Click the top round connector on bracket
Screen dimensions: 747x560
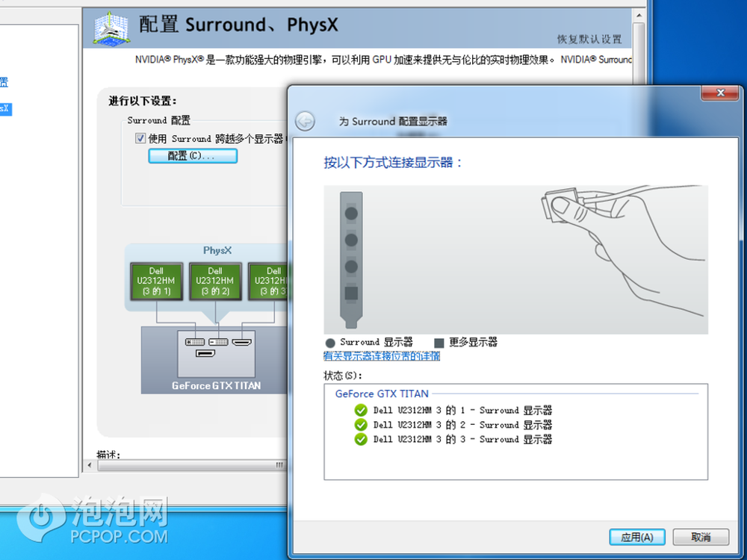point(351,214)
